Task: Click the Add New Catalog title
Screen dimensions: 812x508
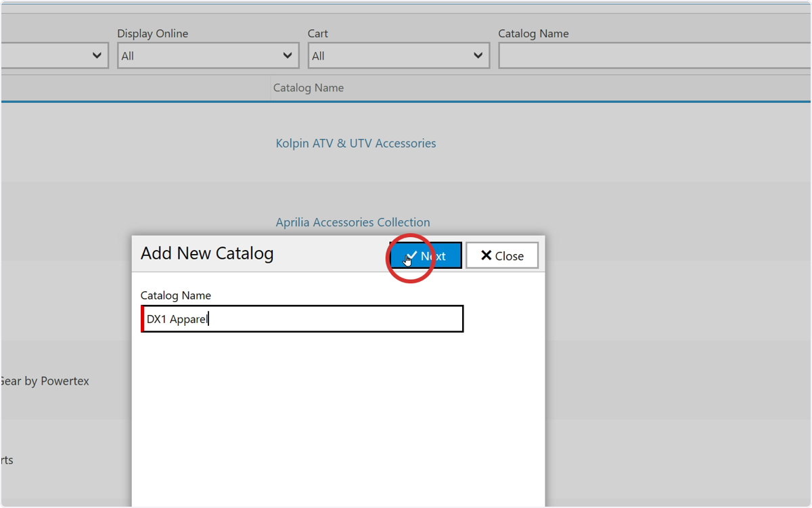Action: pyautogui.click(x=207, y=254)
